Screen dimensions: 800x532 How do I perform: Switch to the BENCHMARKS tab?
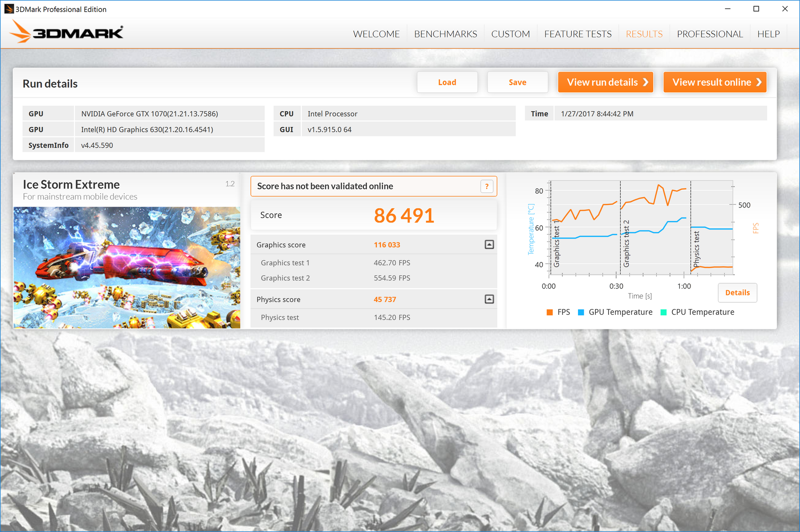[x=445, y=34]
